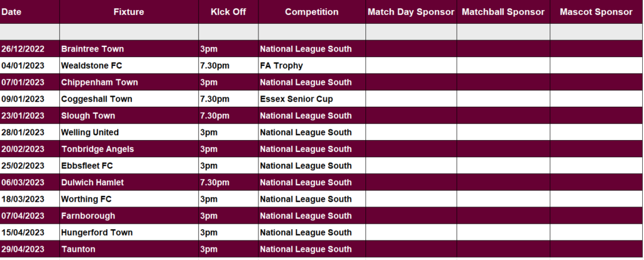Click the 23/01/2023 date cell
The image size is (644, 260).
(30, 116)
